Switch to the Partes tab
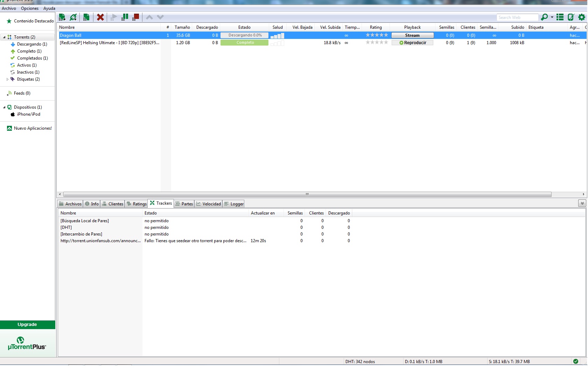588x368 pixels. point(184,204)
